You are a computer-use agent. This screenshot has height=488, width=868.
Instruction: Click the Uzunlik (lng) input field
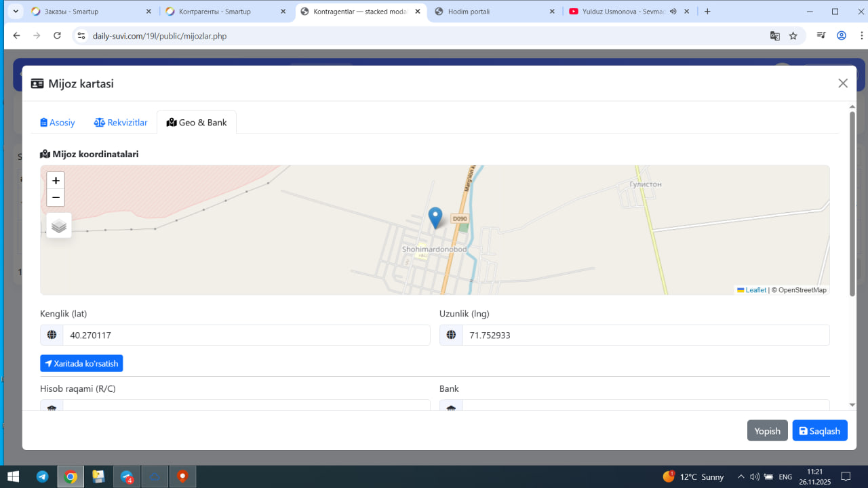[x=646, y=335]
